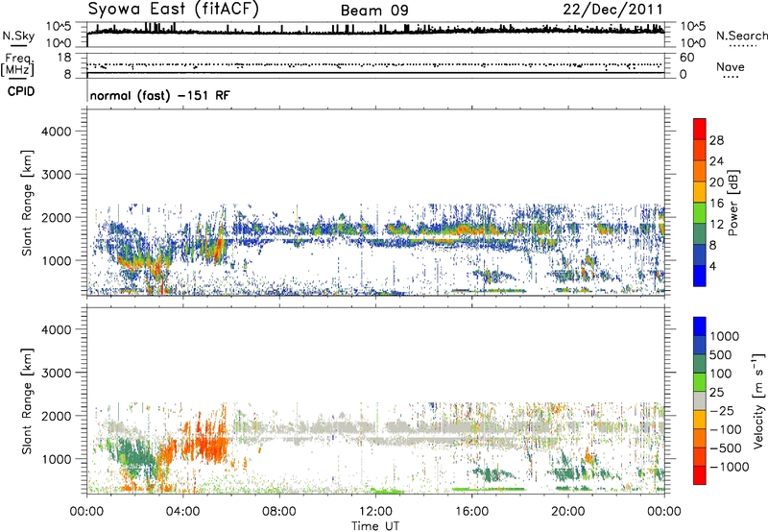The image size is (768, 532).
Task: Click the 'Time UT' axis title
Action: point(375,525)
